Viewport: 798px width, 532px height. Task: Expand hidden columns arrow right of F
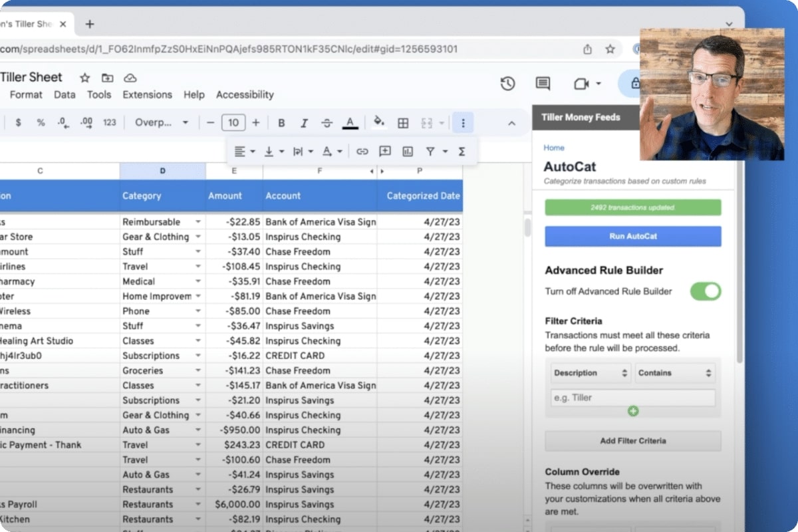pos(382,171)
